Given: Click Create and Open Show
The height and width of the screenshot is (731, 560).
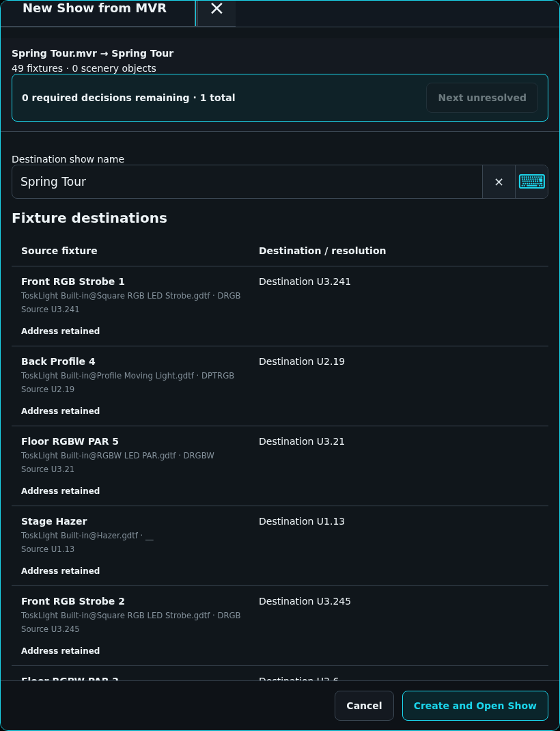Looking at the screenshot, I should click(x=475, y=706).
